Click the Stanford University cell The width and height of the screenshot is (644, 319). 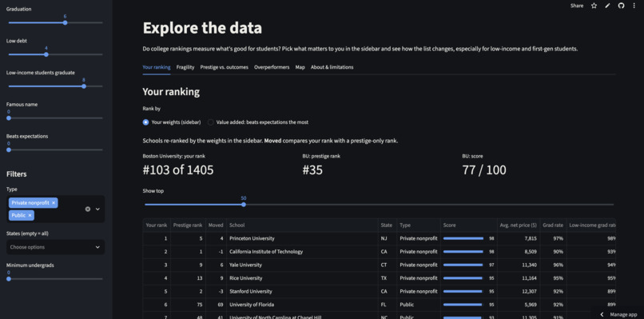coord(302,292)
